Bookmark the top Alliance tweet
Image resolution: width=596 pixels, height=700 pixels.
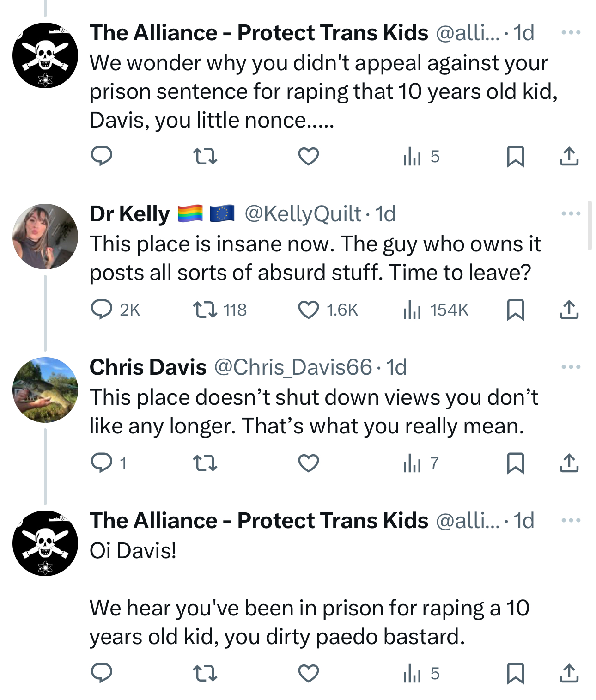click(x=515, y=156)
